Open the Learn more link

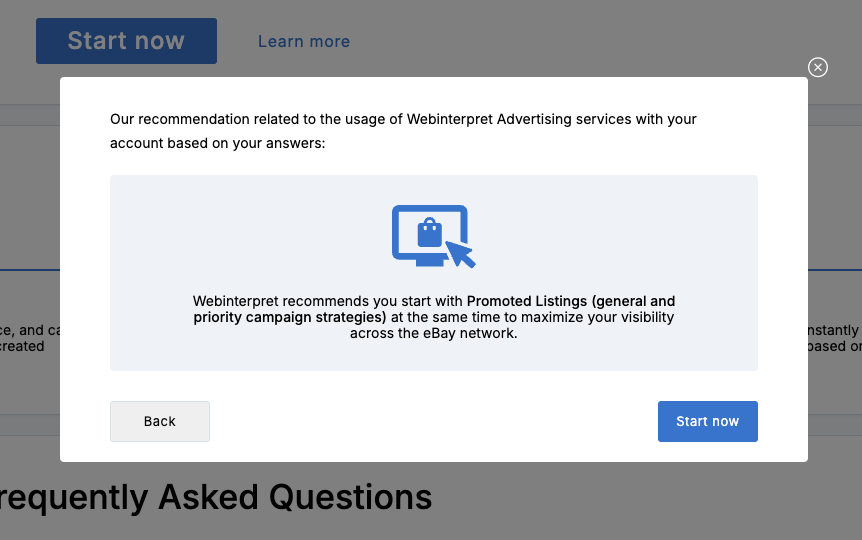pyautogui.click(x=304, y=41)
